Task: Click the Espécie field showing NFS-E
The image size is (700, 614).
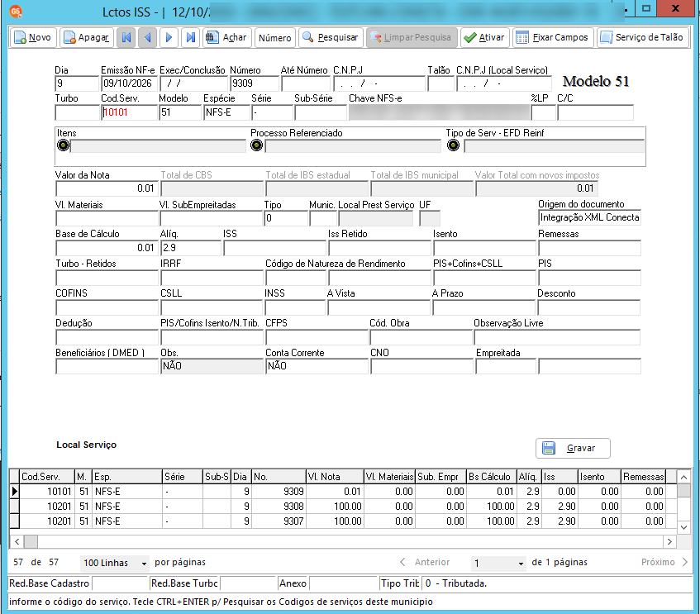Action: point(226,112)
